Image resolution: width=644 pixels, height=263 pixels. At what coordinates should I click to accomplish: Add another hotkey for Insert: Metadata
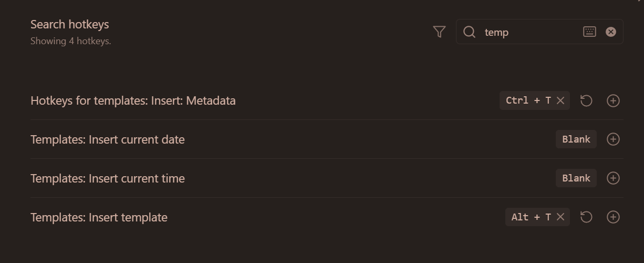coord(613,100)
